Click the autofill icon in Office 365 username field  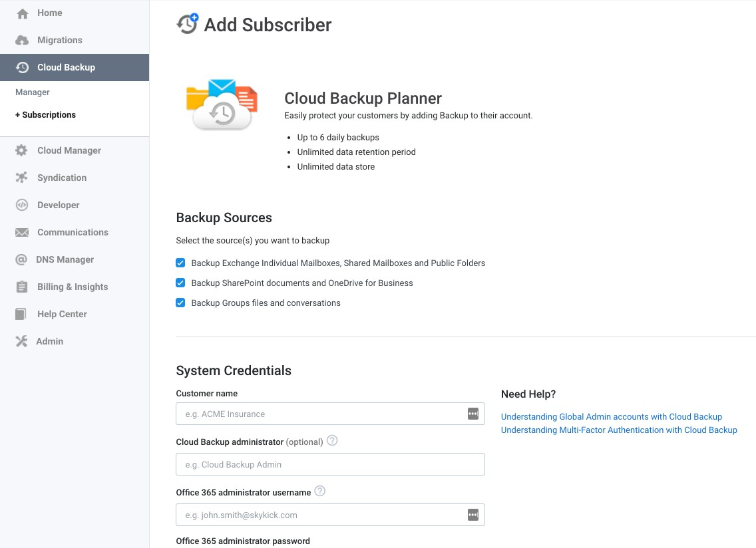click(473, 515)
